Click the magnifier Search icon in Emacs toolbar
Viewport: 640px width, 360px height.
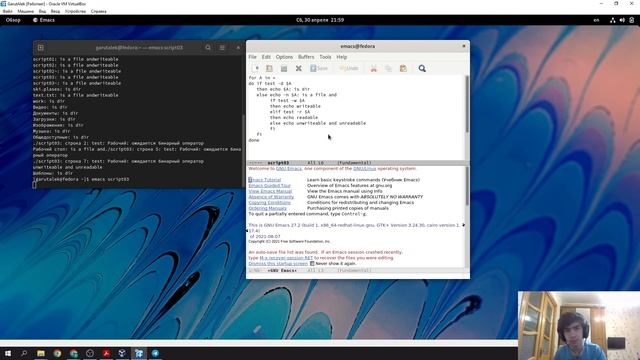(422, 68)
